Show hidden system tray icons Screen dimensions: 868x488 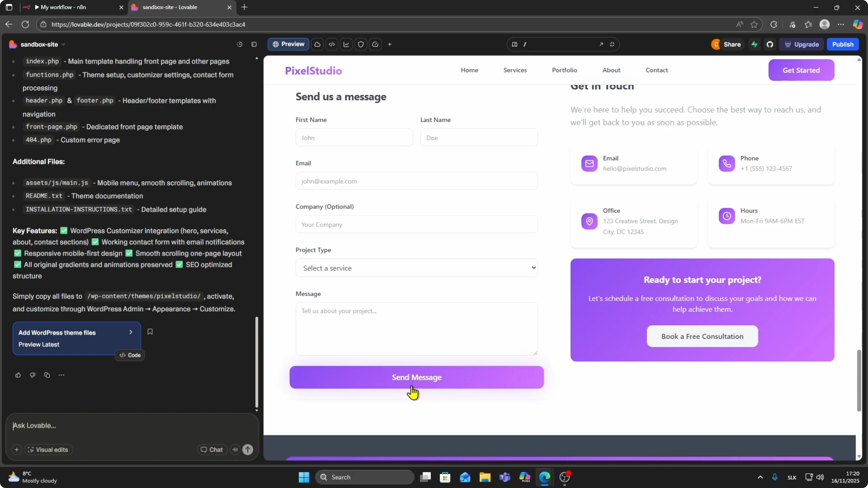coord(760,477)
